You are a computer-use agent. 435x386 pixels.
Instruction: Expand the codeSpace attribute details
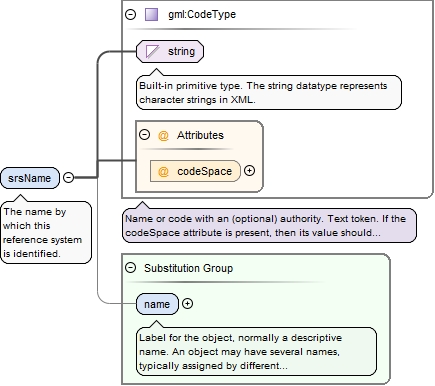click(249, 171)
